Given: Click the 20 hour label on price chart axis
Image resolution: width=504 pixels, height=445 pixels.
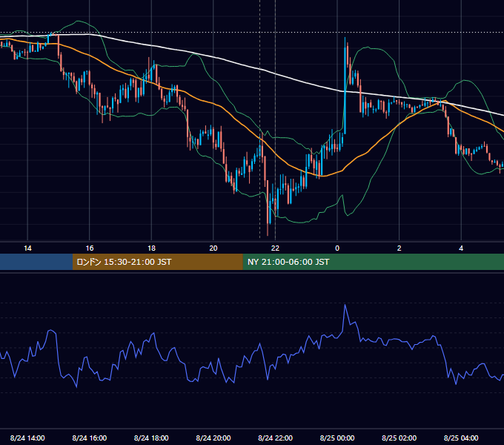Looking at the screenshot, I should [213, 248].
